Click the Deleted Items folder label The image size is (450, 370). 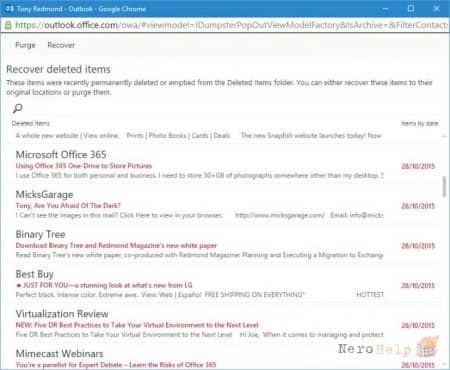pos(31,123)
